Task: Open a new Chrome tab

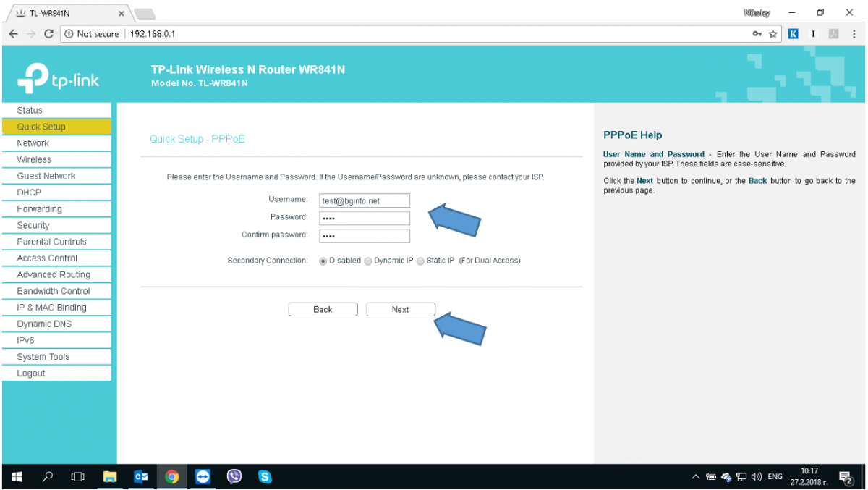Action: click(x=145, y=14)
